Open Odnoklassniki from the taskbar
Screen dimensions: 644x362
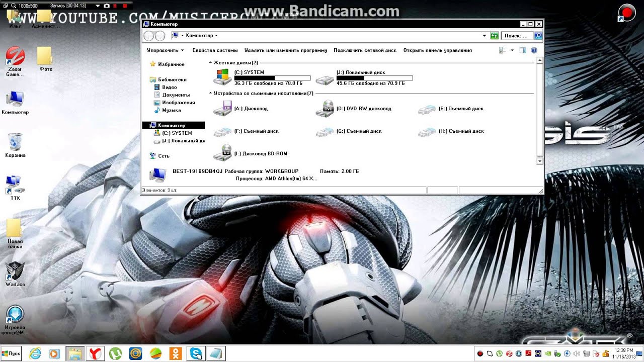[x=176, y=354]
